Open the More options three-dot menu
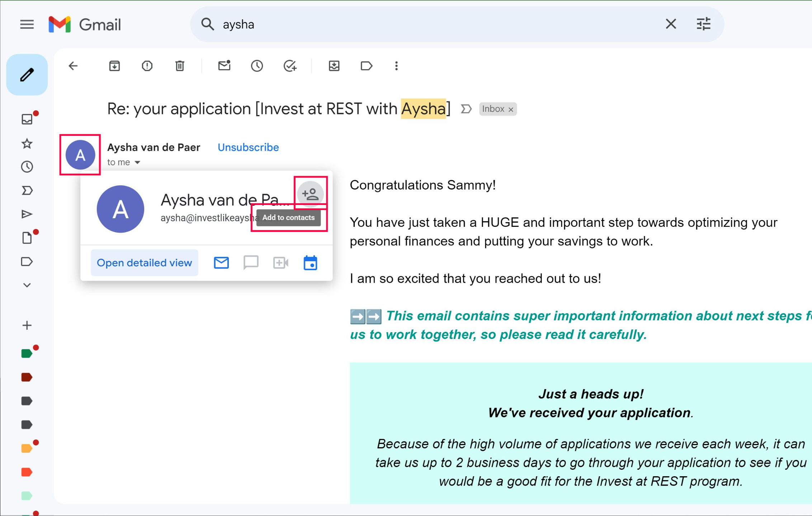Image resolution: width=812 pixels, height=516 pixels. point(396,66)
